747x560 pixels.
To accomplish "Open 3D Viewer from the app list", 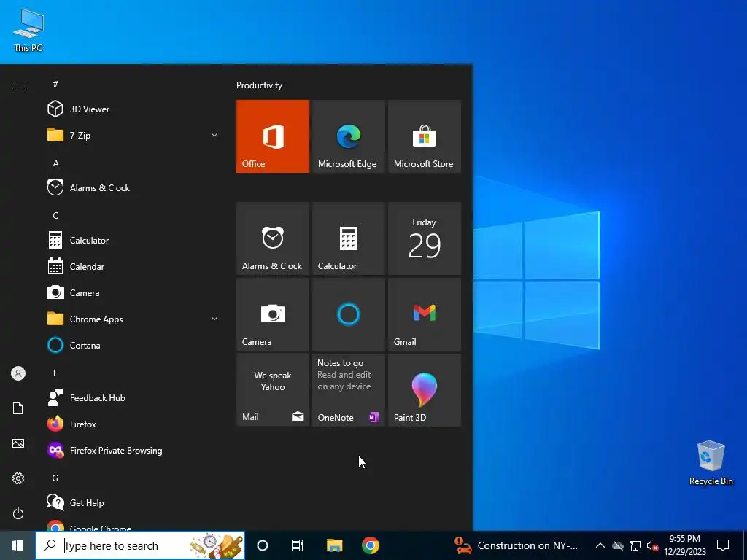I will click(133, 109).
